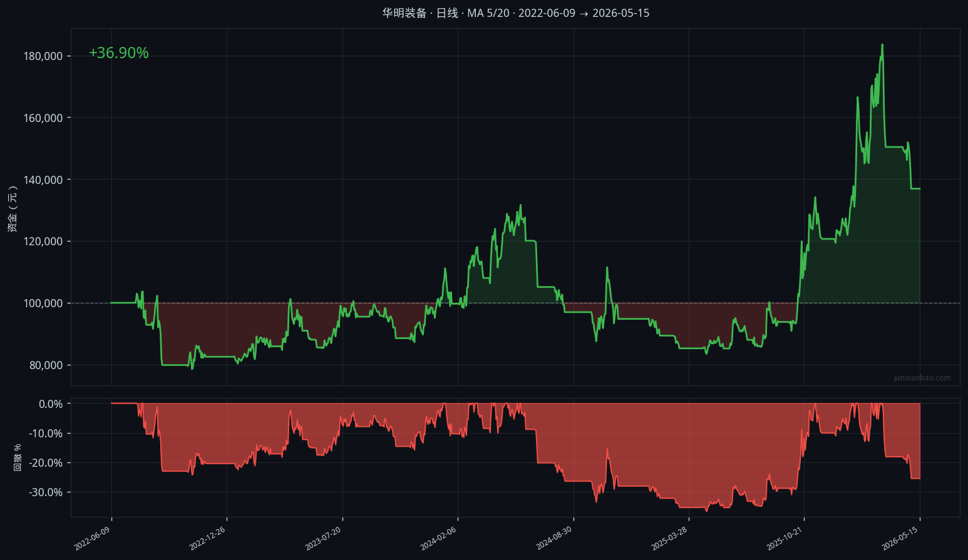Click the 2022-12-26 date label
The width and height of the screenshot is (968, 560).
click(x=207, y=538)
